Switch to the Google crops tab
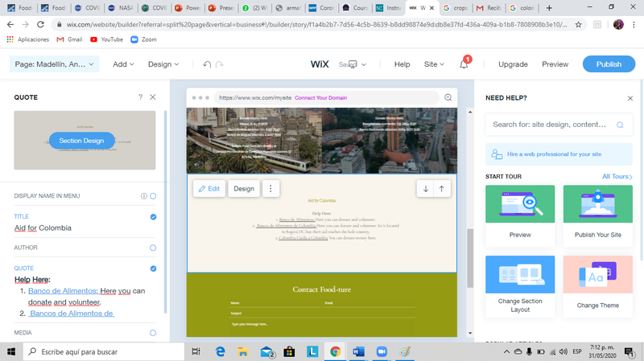This screenshot has width=644, height=361. pos(456,8)
